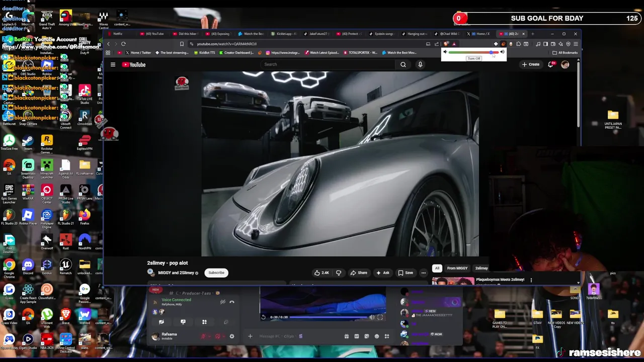Adjust the volume extension popup slider

coord(473,52)
